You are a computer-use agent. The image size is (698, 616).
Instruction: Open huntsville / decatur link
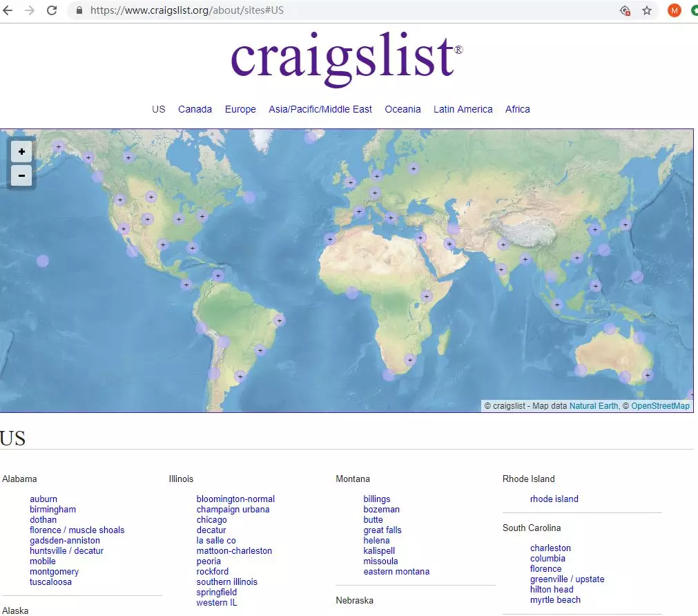coord(67,550)
